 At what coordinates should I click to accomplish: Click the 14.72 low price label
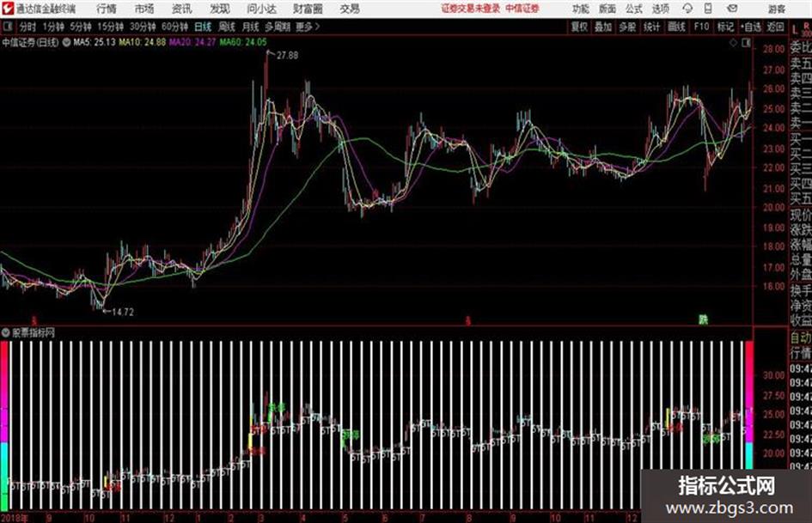tap(123, 312)
